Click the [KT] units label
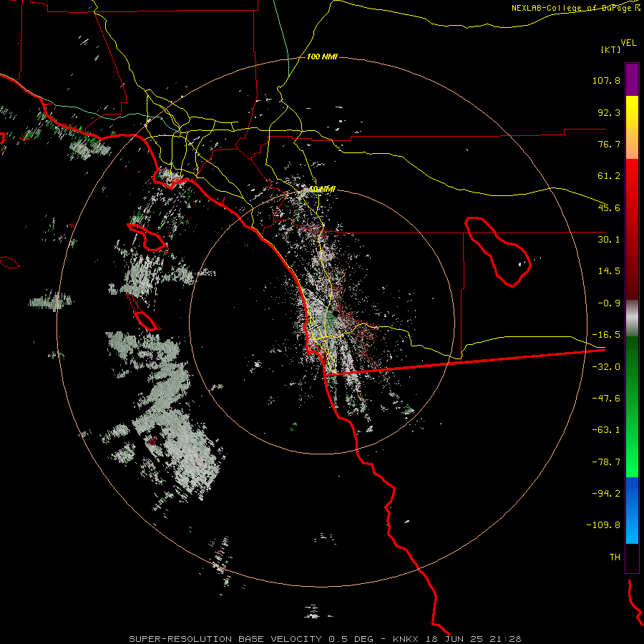 pos(611,49)
